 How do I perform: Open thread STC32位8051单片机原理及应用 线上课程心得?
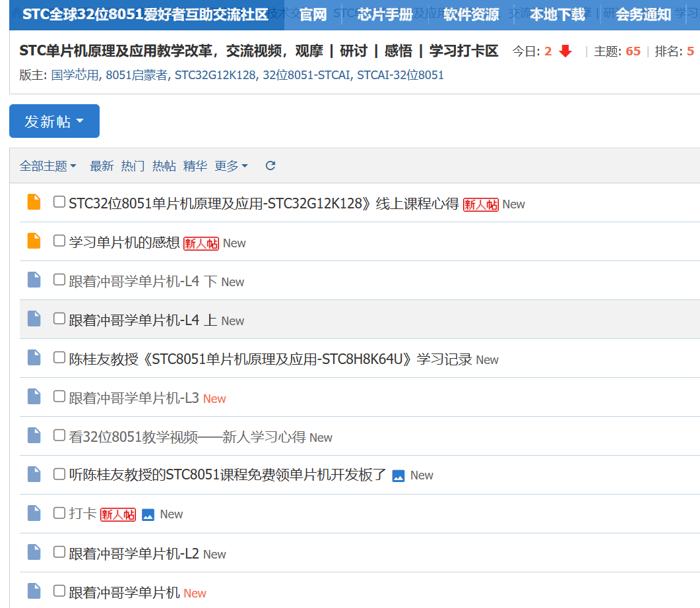coord(264,204)
